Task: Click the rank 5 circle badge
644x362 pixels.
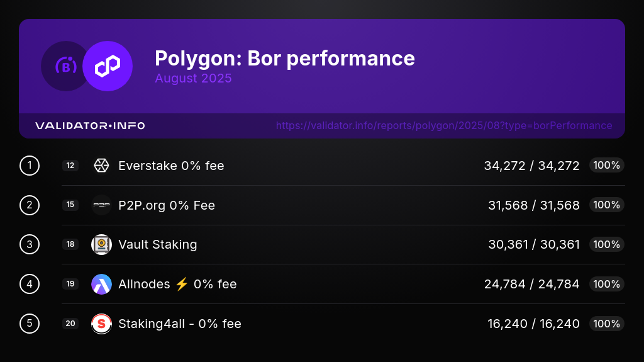Action: 30,324
